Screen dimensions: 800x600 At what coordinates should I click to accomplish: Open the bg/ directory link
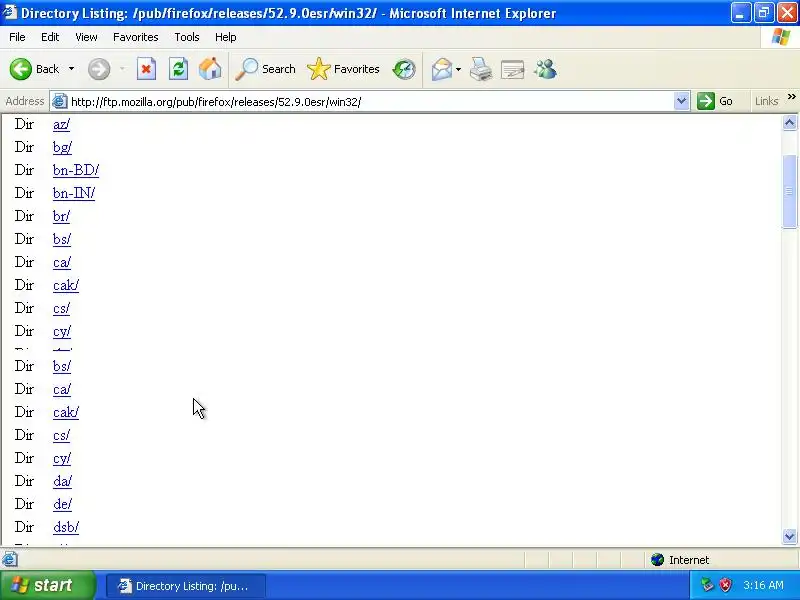[x=62, y=147]
